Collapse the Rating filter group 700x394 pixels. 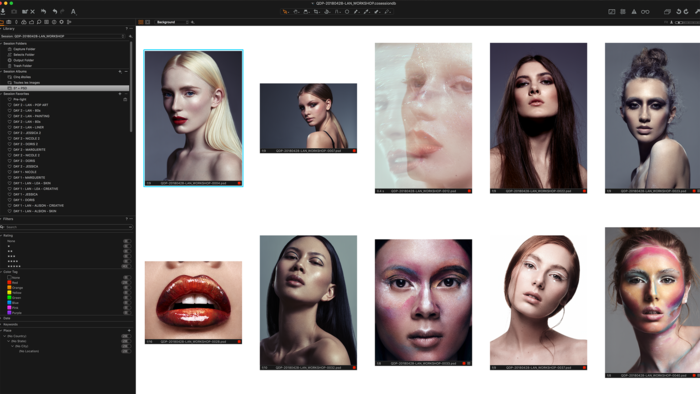[1, 236]
